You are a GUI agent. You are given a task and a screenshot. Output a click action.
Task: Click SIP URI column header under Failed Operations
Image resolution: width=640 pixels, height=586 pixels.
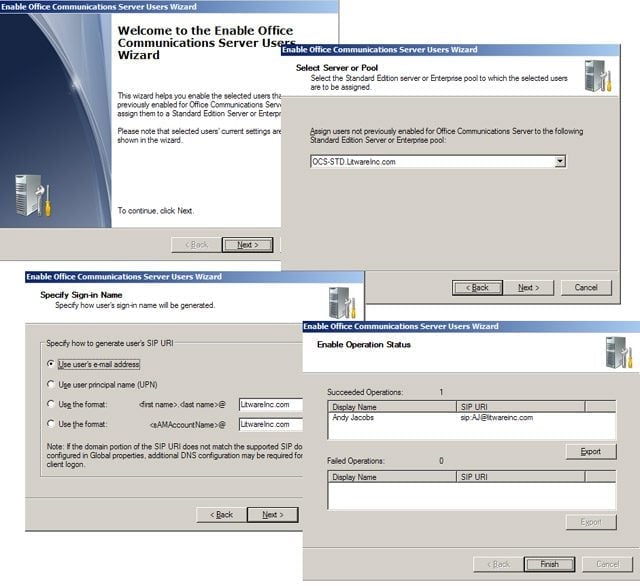tap(520, 477)
